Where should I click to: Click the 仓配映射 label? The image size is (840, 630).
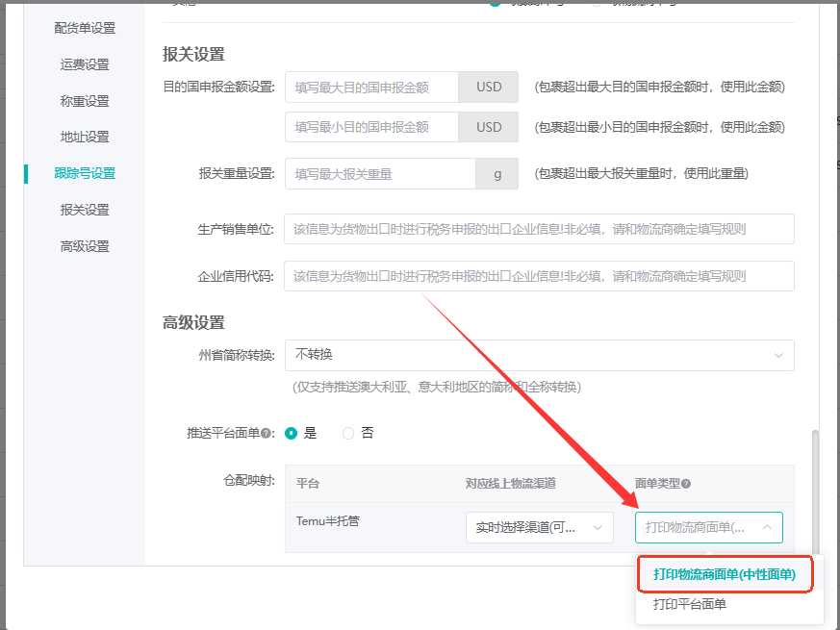[249, 480]
